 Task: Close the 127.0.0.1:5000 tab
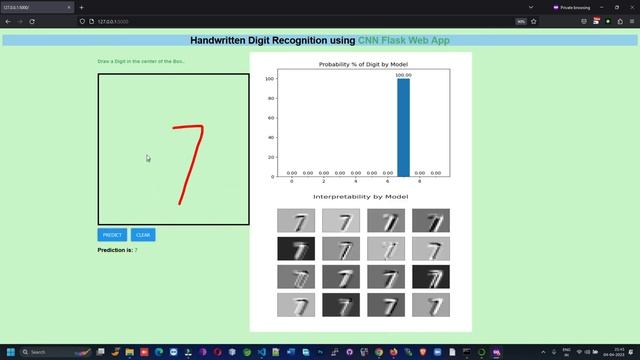[69, 7]
